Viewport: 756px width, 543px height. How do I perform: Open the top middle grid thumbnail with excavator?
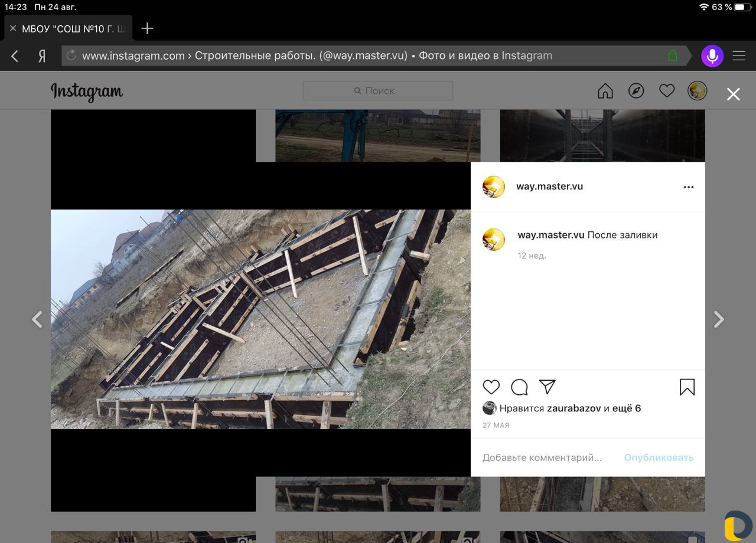tap(378, 136)
